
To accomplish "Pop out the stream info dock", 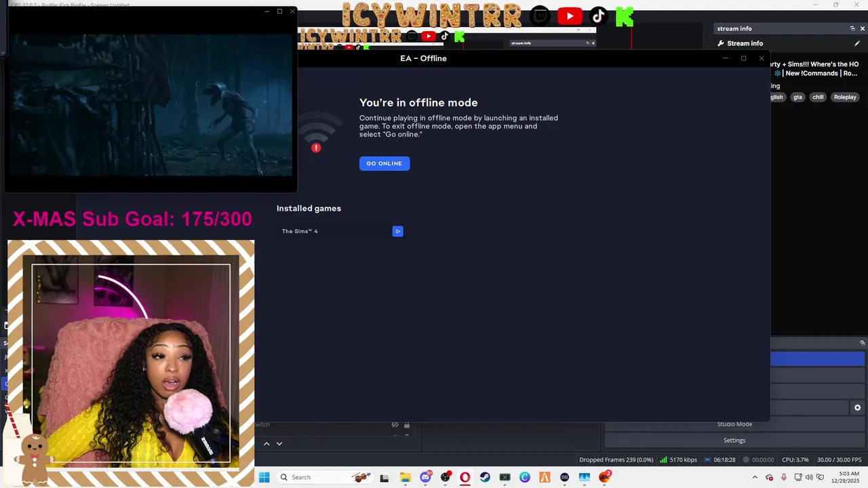I will [x=852, y=28].
